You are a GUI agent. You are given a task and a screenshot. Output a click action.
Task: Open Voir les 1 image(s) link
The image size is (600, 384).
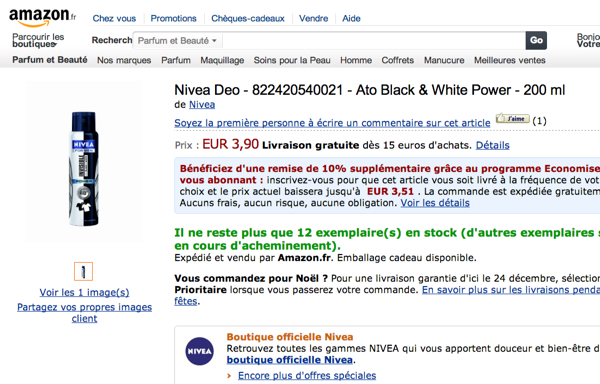[x=84, y=293]
